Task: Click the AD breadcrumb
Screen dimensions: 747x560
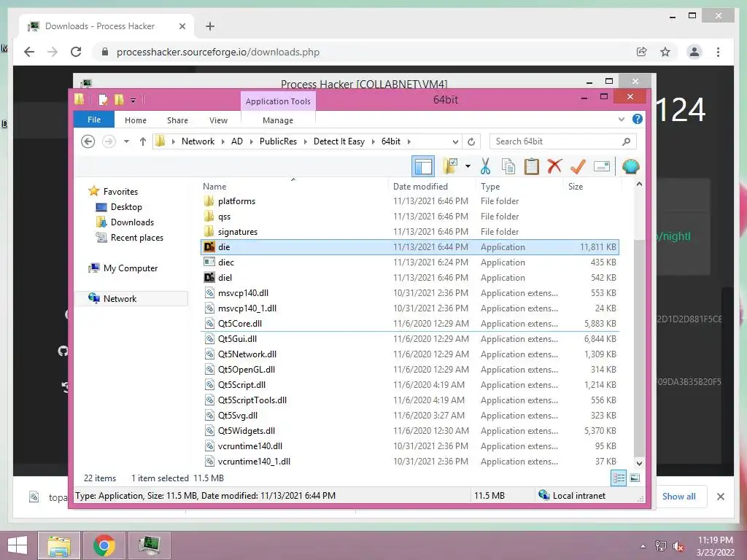Action: click(x=237, y=141)
